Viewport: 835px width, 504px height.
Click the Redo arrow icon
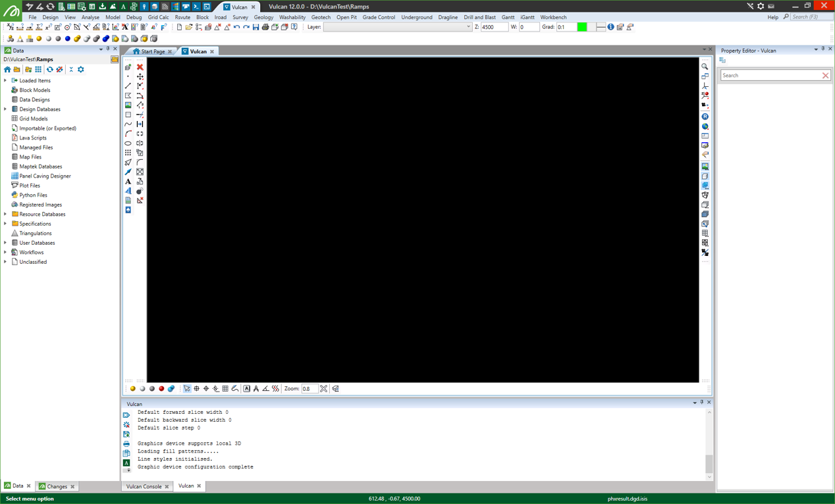point(246,27)
